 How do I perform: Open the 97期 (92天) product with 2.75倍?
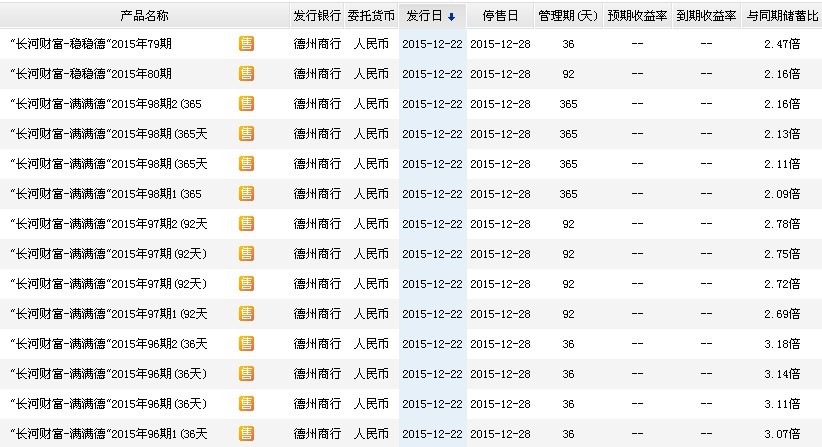(109, 254)
